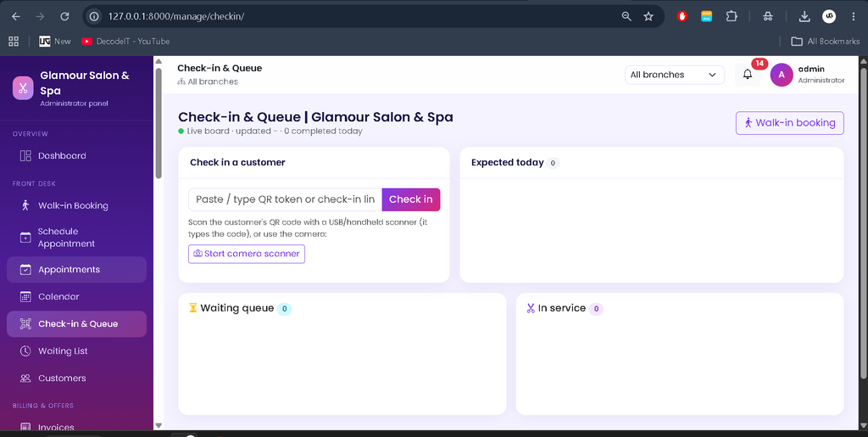Image resolution: width=868 pixels, height=437 pixels.
Task: Click the In service count badge
Action: click(596, 309)
